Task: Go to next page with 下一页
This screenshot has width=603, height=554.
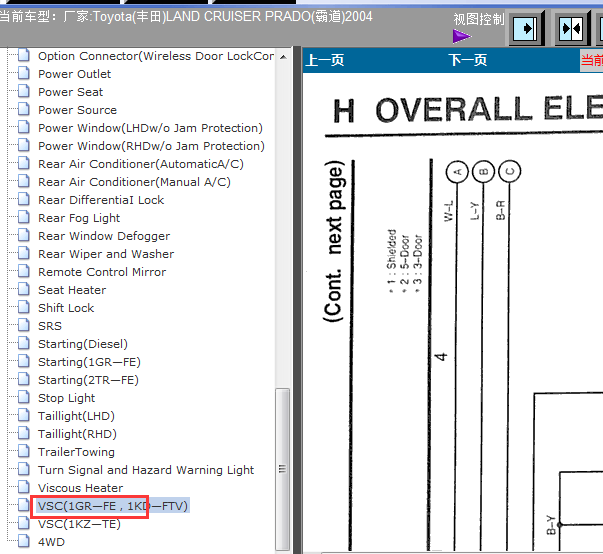Action: [x=468, y=61]
